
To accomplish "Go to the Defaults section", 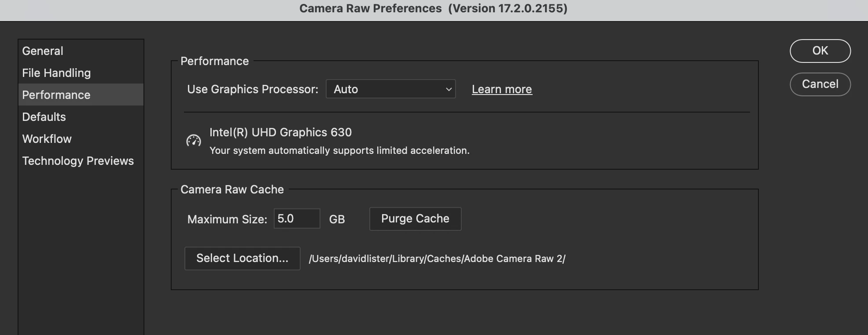I will (x=44, y=117).
